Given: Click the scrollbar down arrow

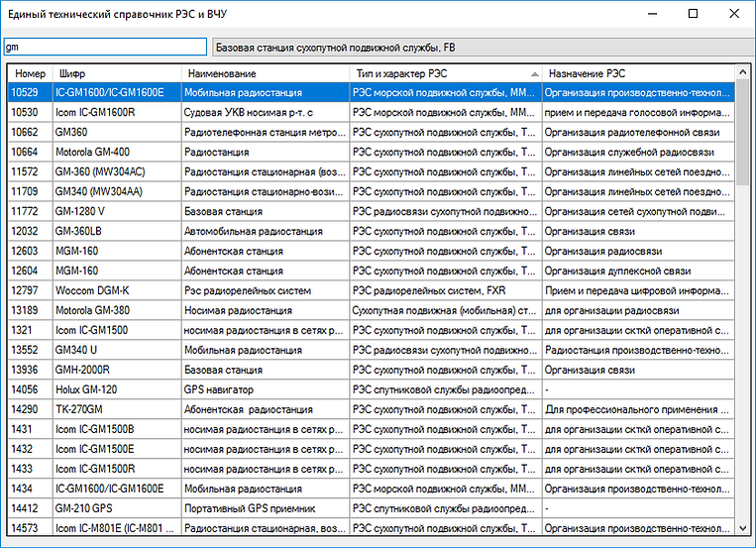Looking at the screenshot, I should pos(742,528).
